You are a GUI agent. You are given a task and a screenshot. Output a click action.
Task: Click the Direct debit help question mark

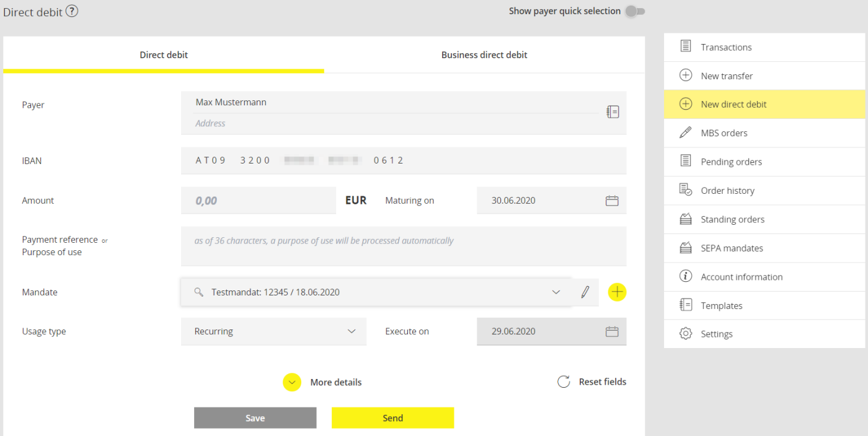pyautogui.click(x=72, y=11)
